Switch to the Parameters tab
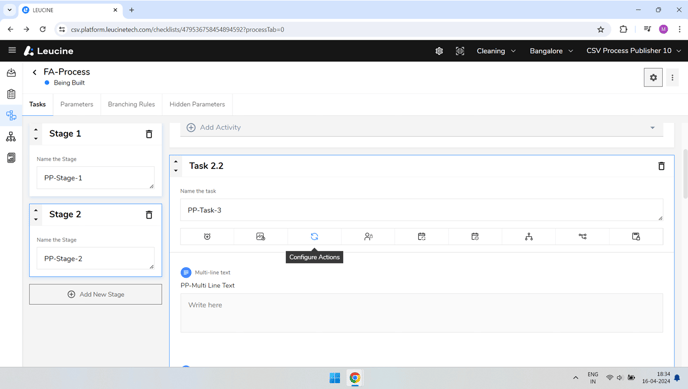The image size is (688, 389). (x=77, y=104)
